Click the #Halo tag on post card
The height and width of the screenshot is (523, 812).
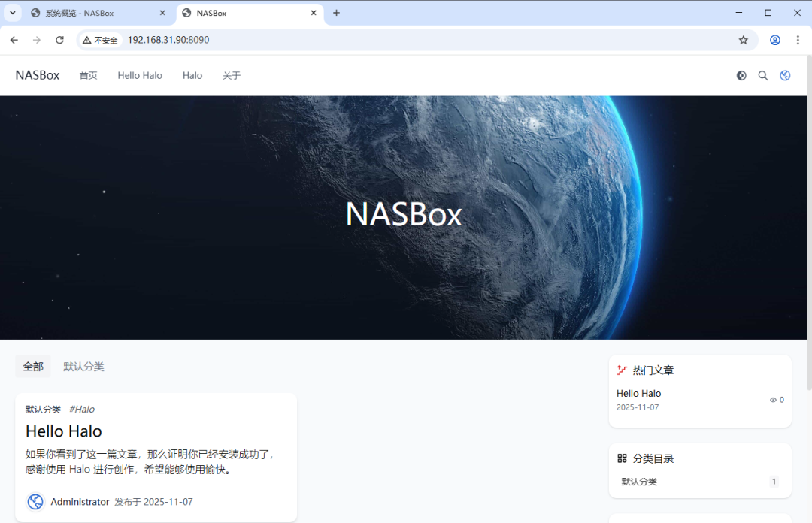tap(82, 410)
